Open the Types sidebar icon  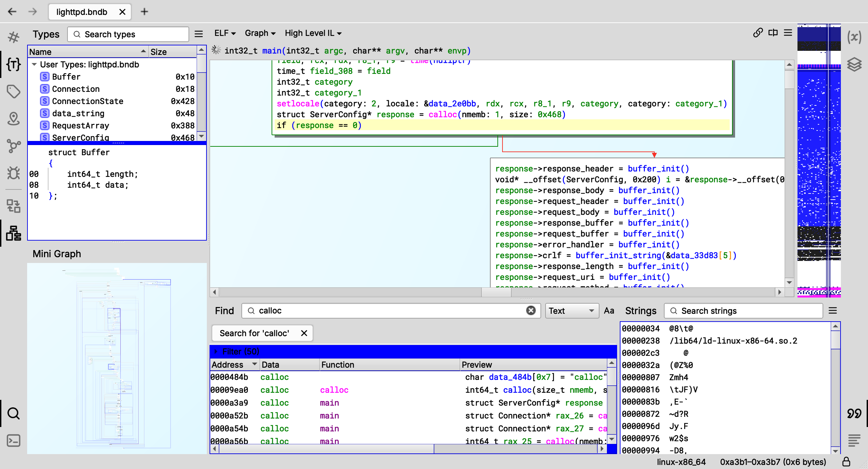click(14, 64)
